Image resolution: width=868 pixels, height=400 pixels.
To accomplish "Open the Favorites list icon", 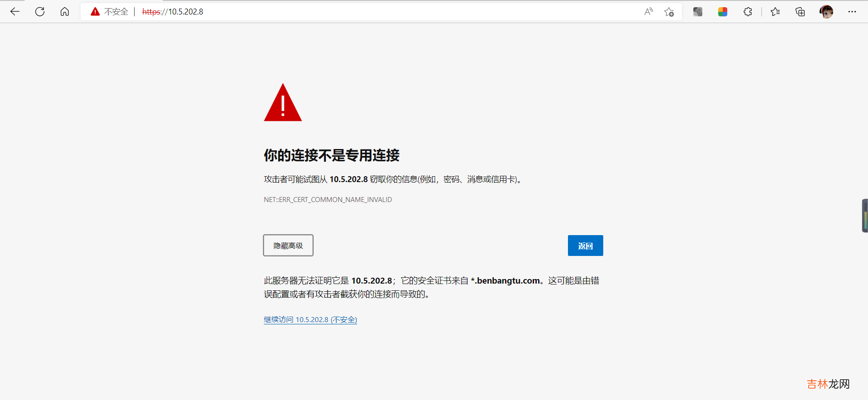I will (775, 12).
